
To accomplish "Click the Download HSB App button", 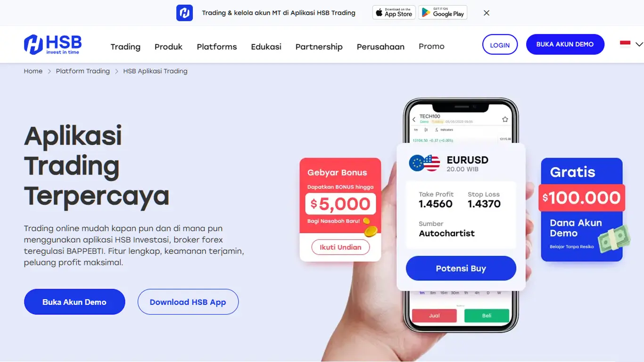I will [x=188, y=302].
